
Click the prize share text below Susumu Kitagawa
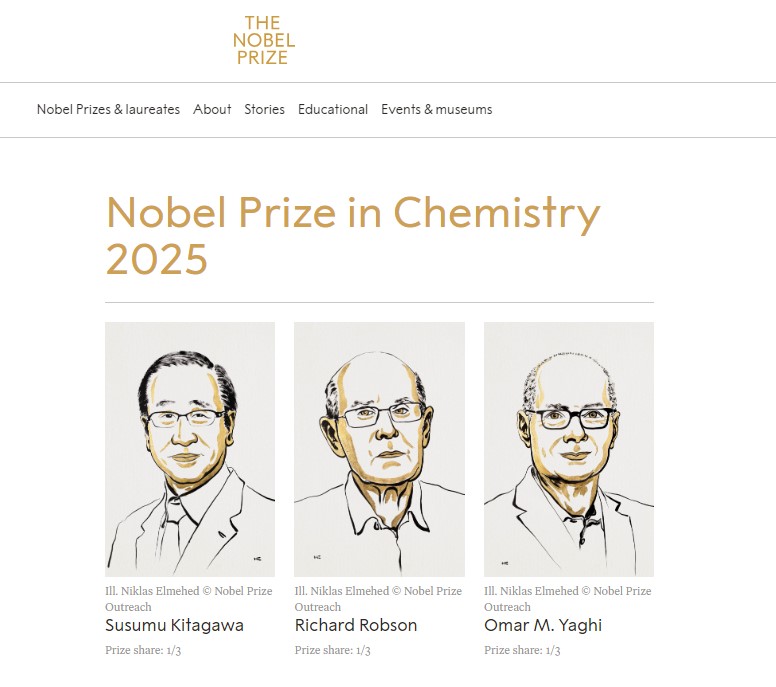point(143,651)
